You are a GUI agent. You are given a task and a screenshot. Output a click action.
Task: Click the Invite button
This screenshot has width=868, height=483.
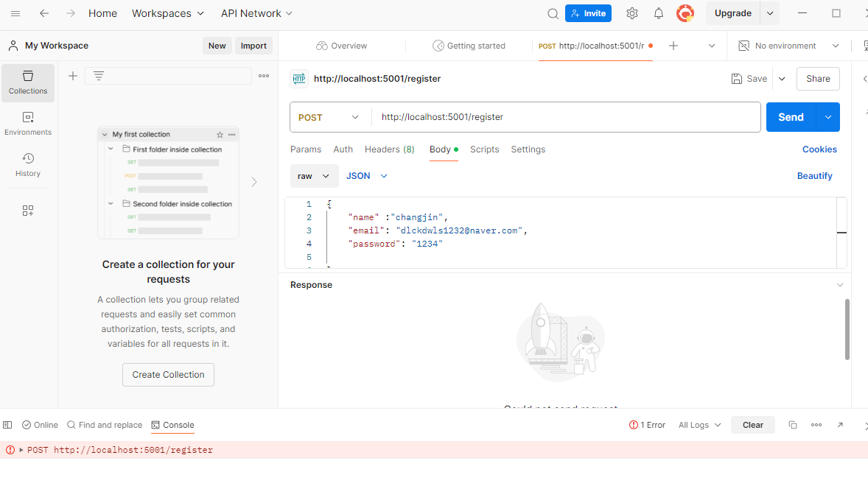point(588,13)
